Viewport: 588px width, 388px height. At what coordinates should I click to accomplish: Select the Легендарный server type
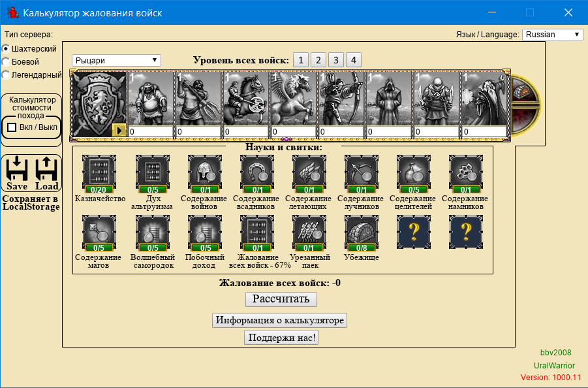coord(6,75)
